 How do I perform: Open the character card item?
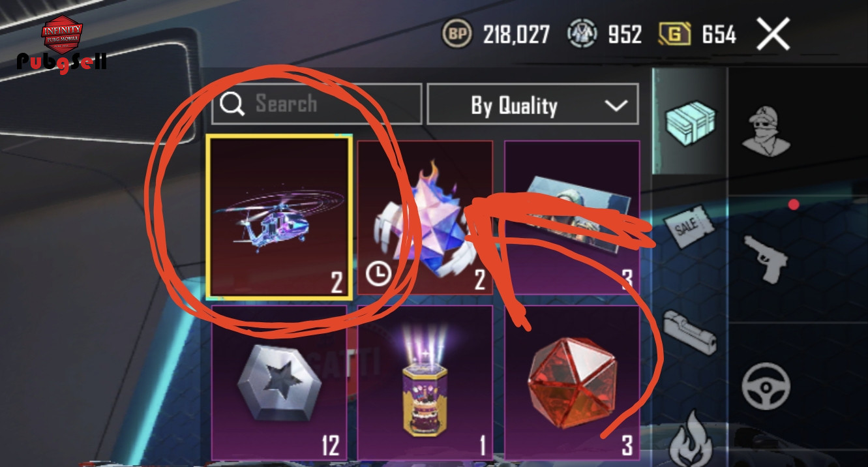pos(572,217)
